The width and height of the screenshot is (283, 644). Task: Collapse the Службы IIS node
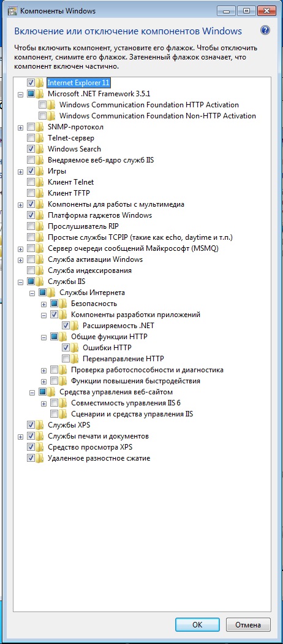(20, 282)
